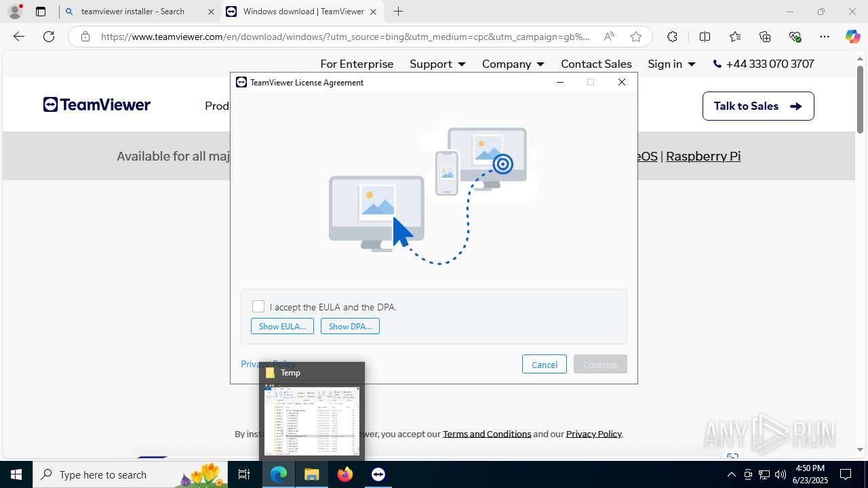
Task: Open the Collections icon
Action: [765, 37]
